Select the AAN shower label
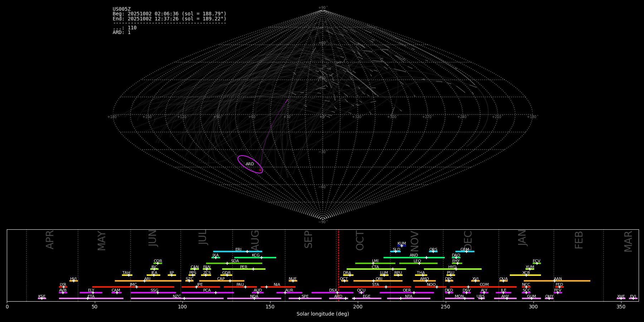Image resolution: width=644 pixels, height=322 pixels. [558, 279]
